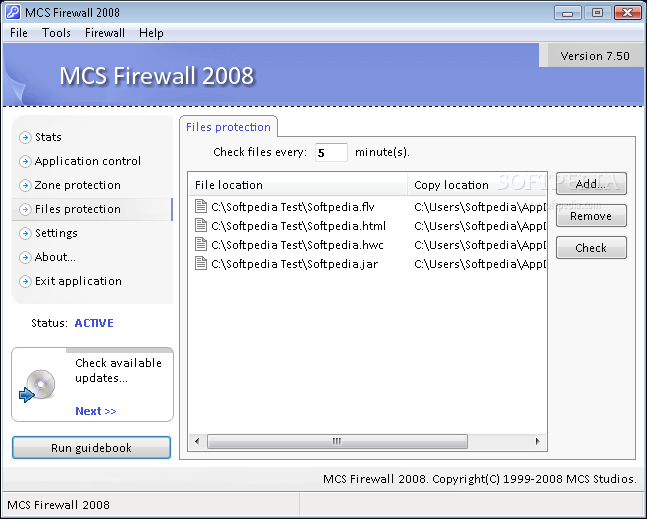Click Check available updates... text
The image size is (647, 519).
pos(118,370)
